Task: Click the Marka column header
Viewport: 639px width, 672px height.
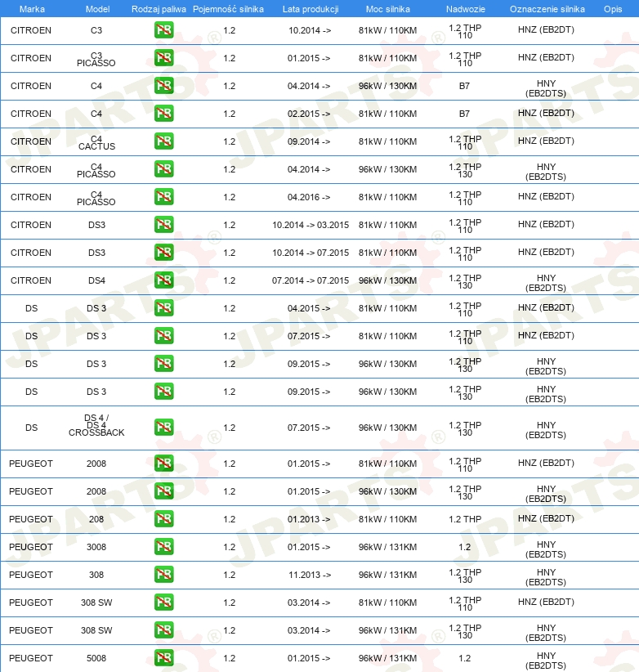Action: coord(32,9)
